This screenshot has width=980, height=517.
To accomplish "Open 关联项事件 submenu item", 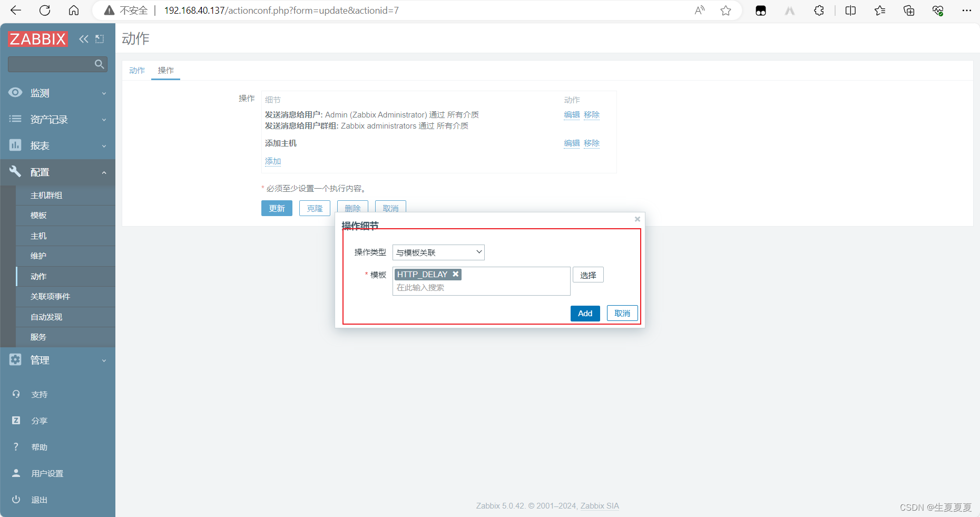I will (x=65, y=297).
